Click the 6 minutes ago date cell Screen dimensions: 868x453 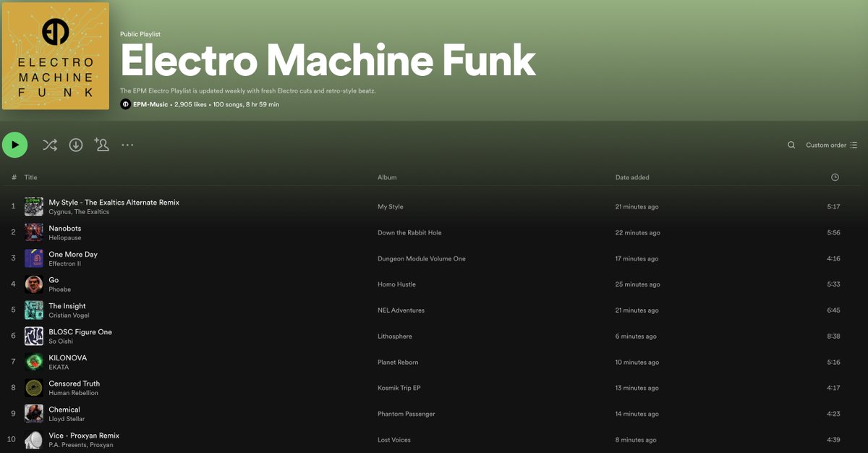pyautogui.click(x=636, y=336)
